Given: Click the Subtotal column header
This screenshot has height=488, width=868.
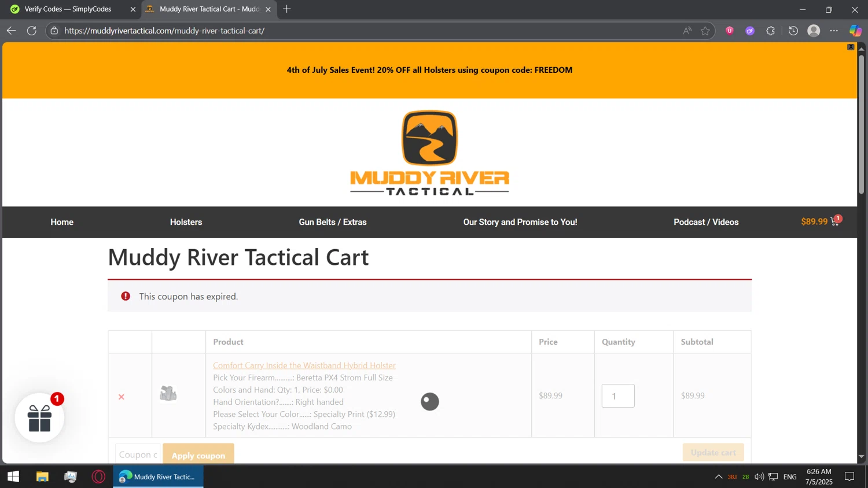Looking at the screenshot, I should click(x=697, y=342).
